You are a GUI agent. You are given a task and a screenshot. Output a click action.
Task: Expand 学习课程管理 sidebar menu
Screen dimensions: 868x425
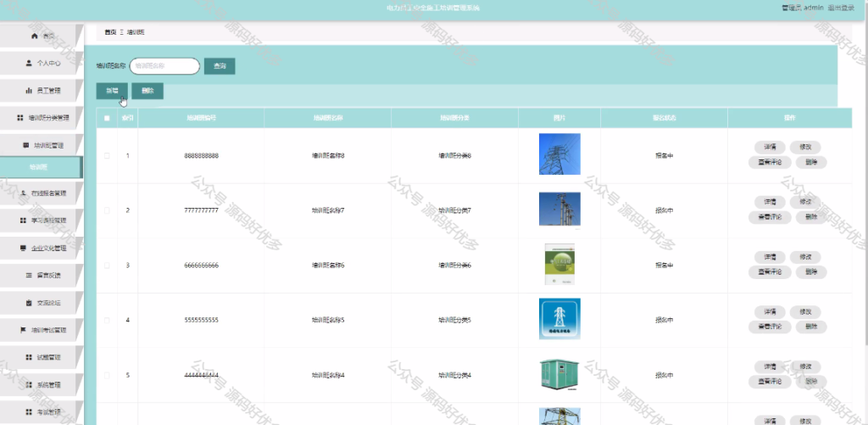[42, 221]
